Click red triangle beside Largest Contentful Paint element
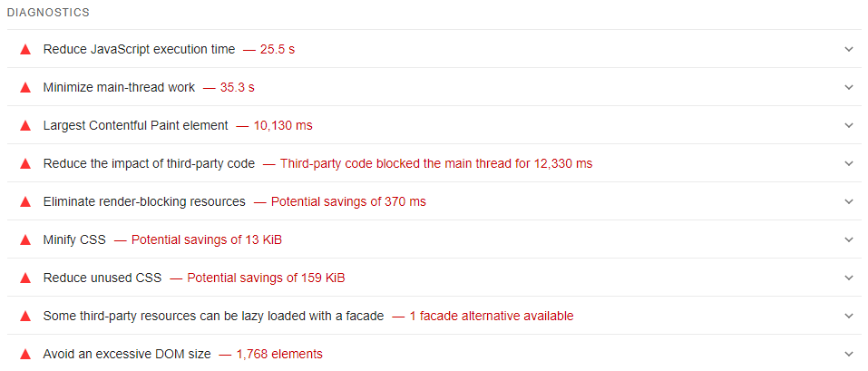The height and width of the screenshot is (371, 868). pyautogui.click(x=25, y=125)
